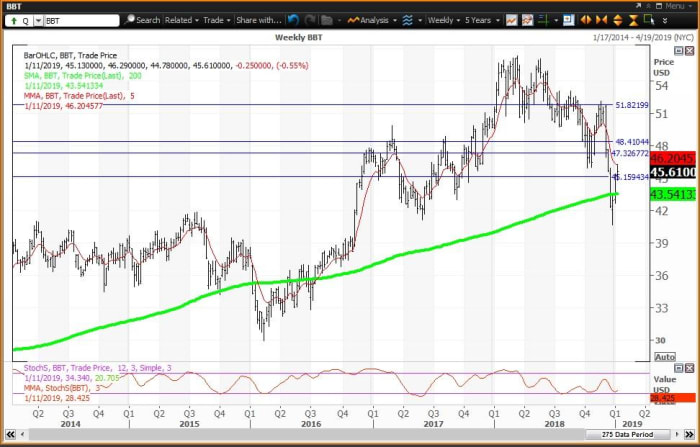Open the Trade menu
Image resolution: width=700 pixels, height=447 pixels.
216,19
